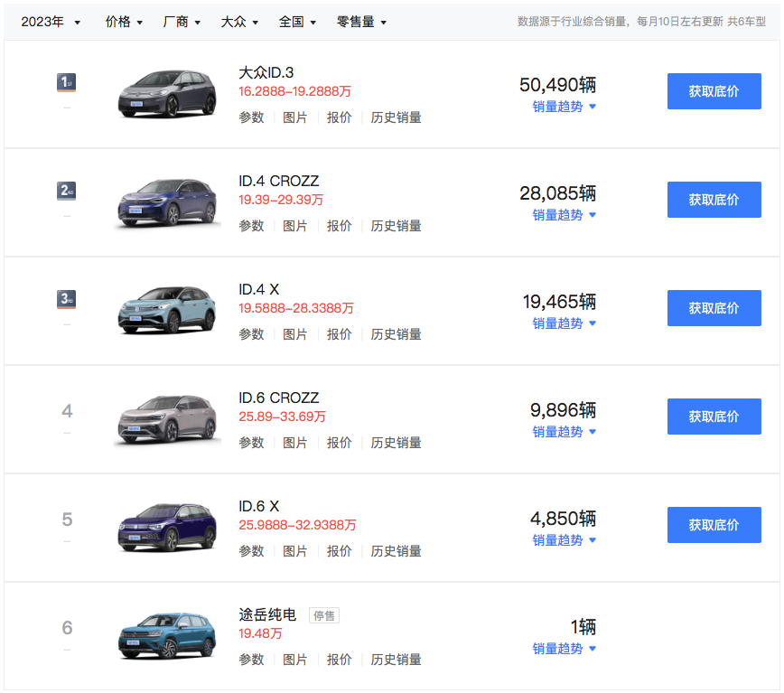Open 报价 for ID.6 CROZZ
784x693 pixels.
click(339, 443)
